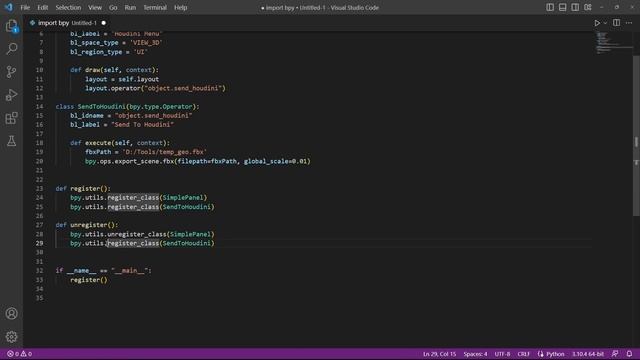Screen dimensions: 640x360
Task: Open the View menu
Action: pos(95,7)
